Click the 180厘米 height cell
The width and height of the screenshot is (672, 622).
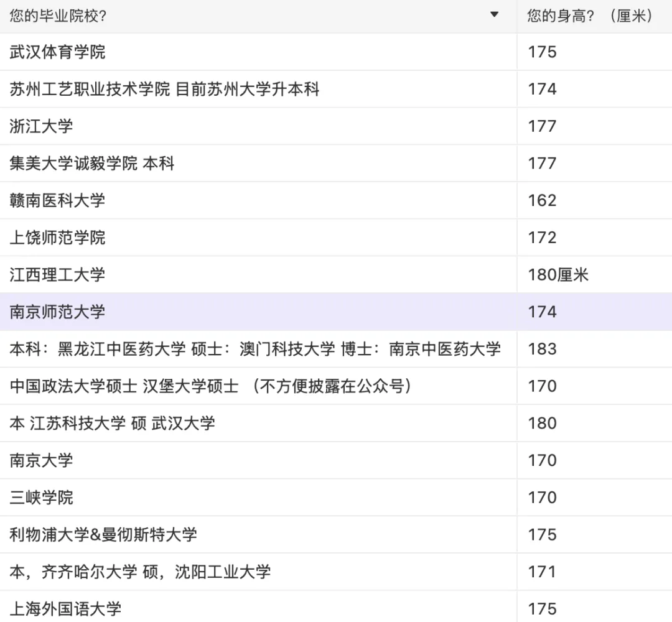[x=594, y=274]
